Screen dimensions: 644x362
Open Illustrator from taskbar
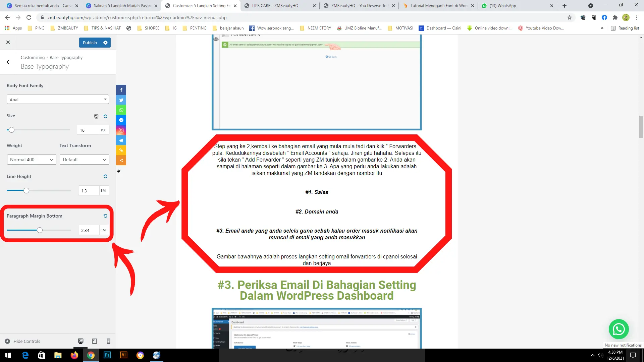(124, 355)
